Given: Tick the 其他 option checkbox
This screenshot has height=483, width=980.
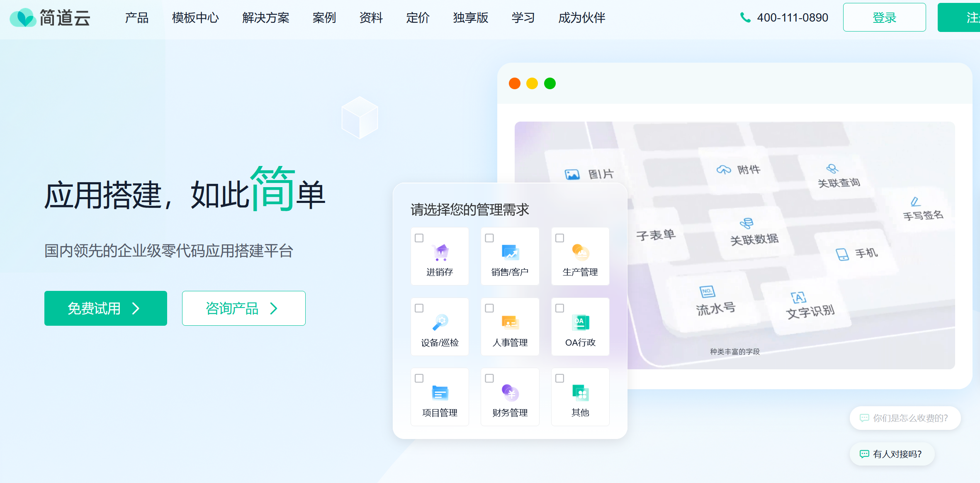Looking at the screenshot, I should pos(560,378).
